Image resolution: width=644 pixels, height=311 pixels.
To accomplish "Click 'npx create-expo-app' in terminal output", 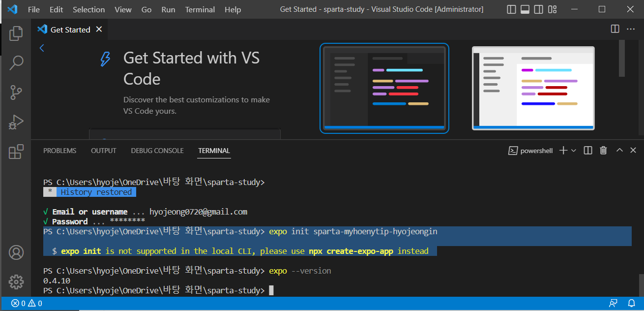I will tap(352, 251).
